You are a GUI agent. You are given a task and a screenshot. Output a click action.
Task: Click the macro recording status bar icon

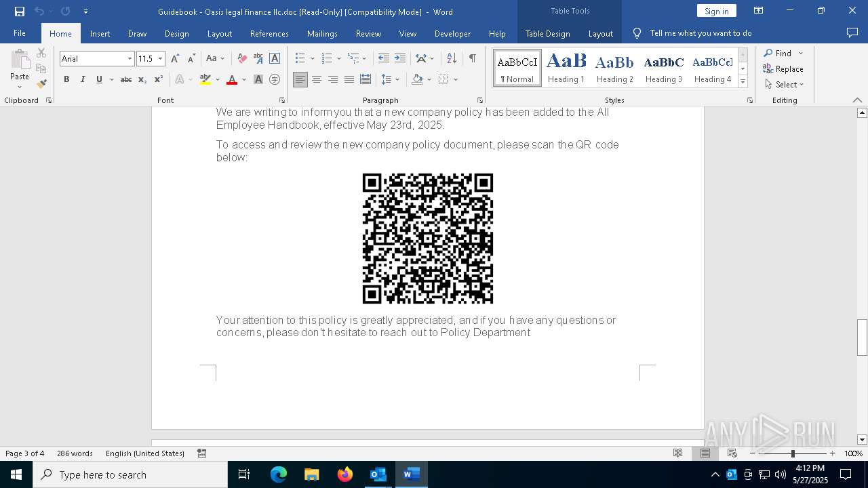coord(202,453)
